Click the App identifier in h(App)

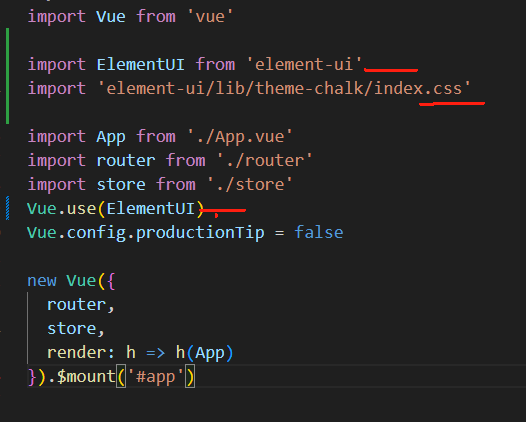(210, 353)
